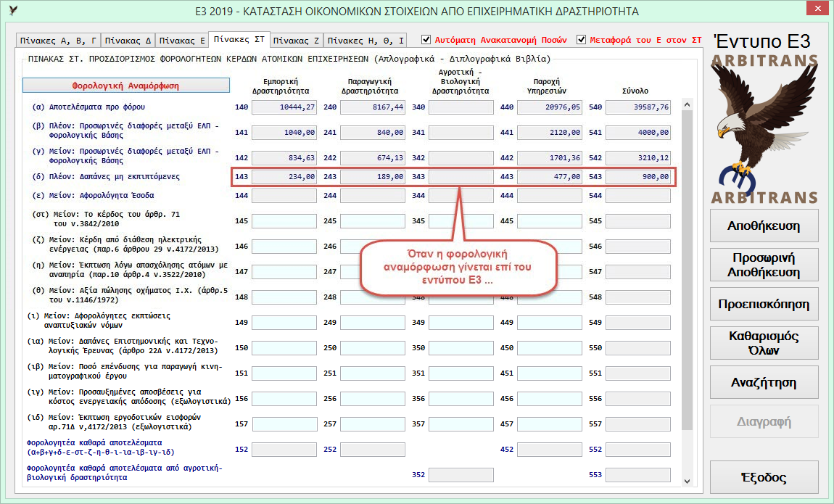The width and height of the screenshot is (834, 504).
Task: Click empty field 349
Action: pyautogui.click(x=461, y=323)
